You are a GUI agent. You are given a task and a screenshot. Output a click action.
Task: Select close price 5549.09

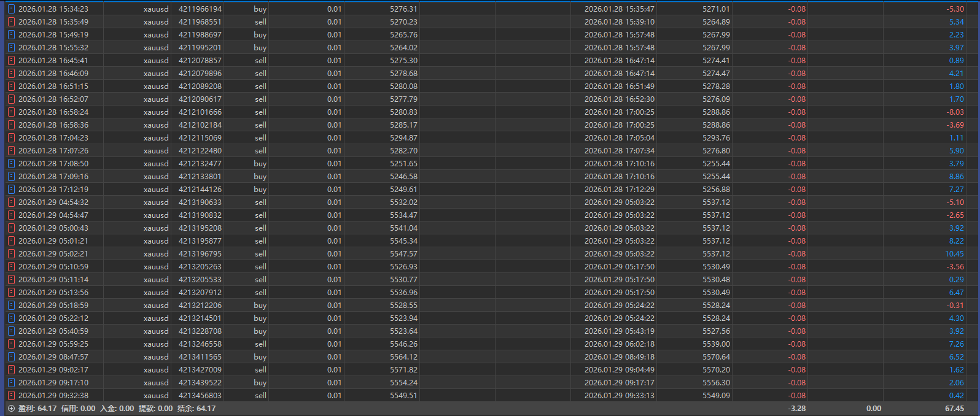click(x=717, y=396)
